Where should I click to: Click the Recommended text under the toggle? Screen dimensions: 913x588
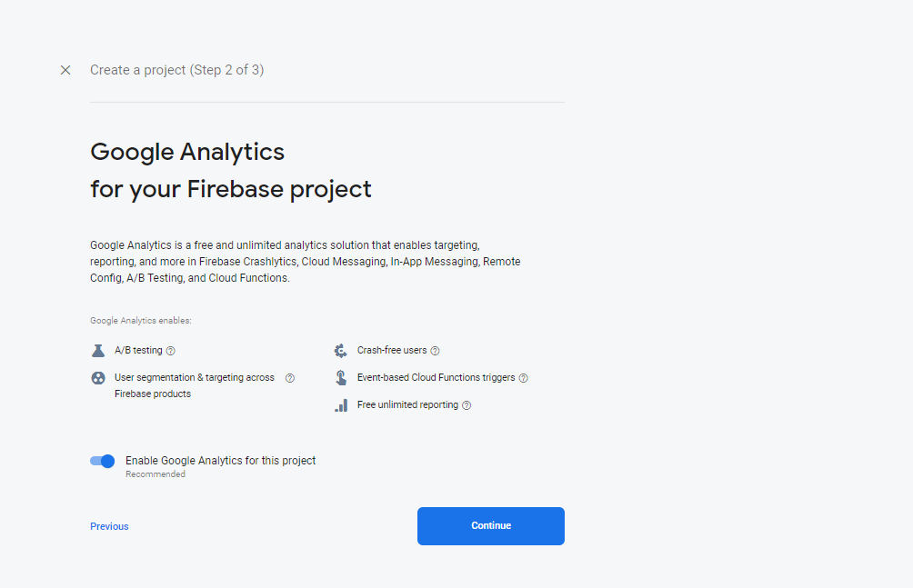[156, 474]
